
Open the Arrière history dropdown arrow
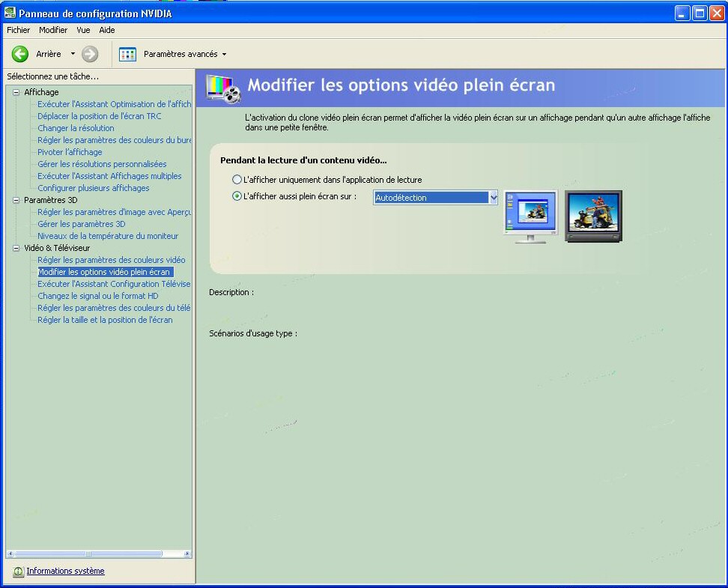coord(73,54)
